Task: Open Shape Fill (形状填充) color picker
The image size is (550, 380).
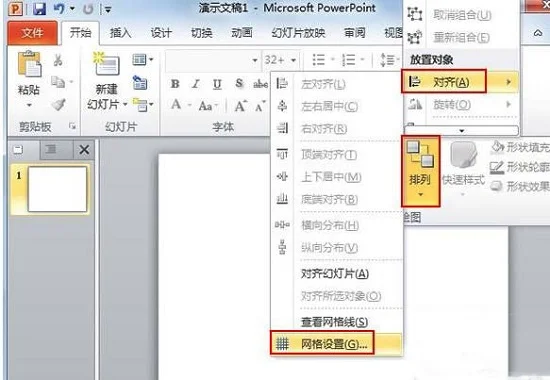Action: click(520, 147)
